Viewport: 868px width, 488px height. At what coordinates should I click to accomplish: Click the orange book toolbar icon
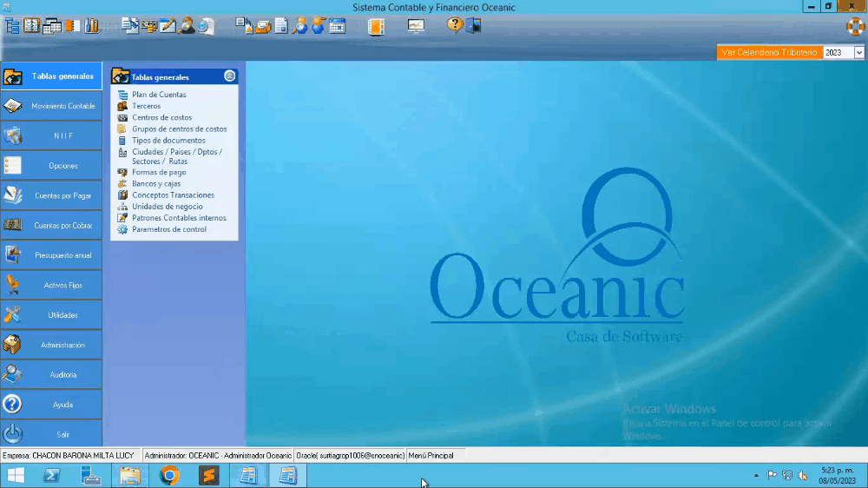pos(375,26)
